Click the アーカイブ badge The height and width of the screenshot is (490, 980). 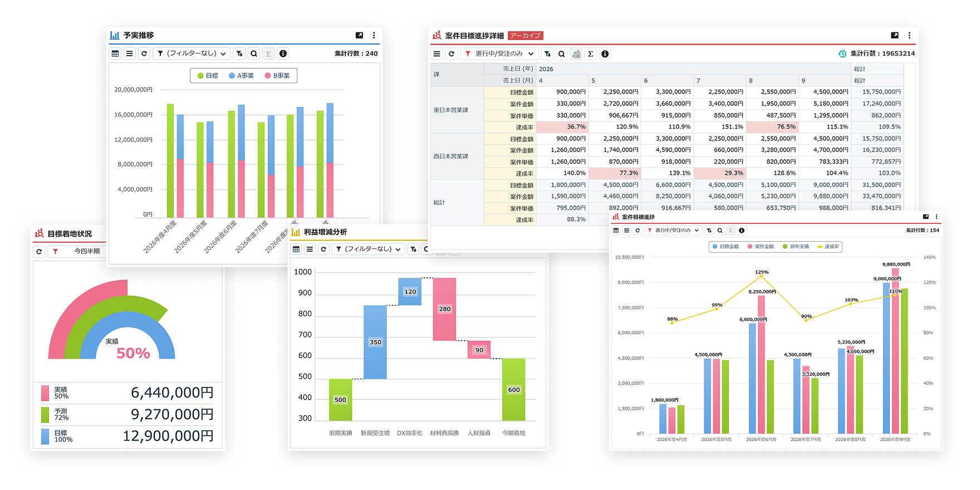[x=525, y=36]
